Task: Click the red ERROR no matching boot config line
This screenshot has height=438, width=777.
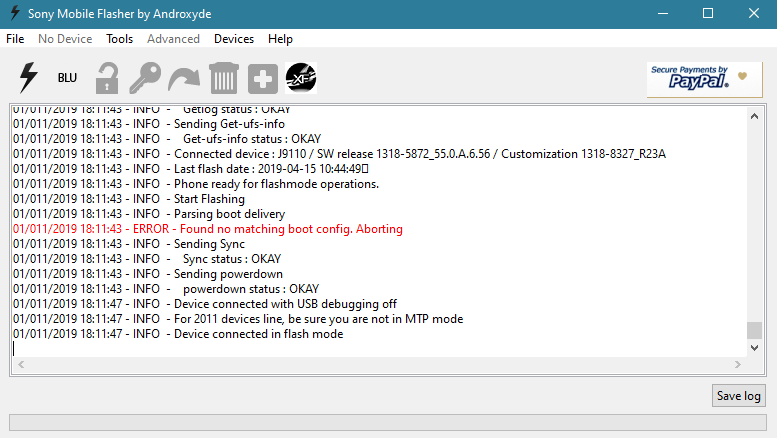Action: tap(208, 229)
